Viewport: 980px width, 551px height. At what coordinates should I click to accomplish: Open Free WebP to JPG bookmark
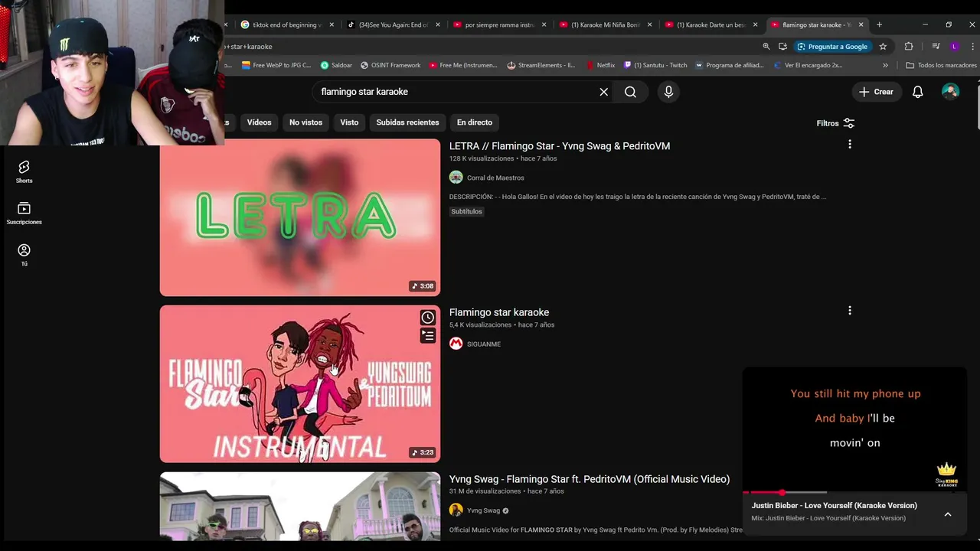click(276, 66)
